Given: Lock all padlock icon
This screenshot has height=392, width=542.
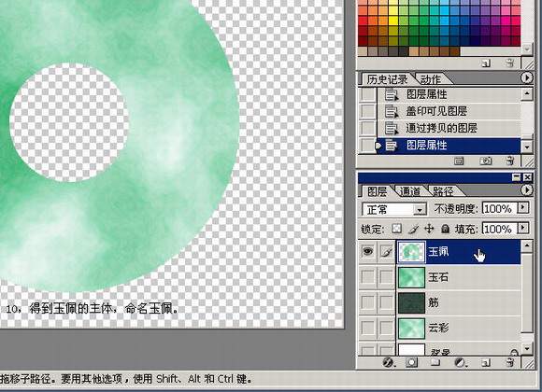Looking at the screenshot, I should click(x=446, y=229).
